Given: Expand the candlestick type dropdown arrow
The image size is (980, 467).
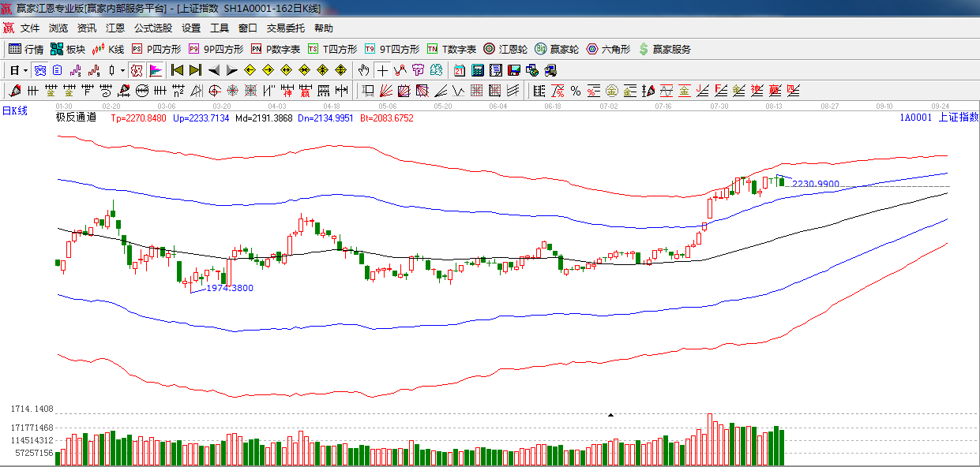Looking at the screenshot, I should [123, 70].
